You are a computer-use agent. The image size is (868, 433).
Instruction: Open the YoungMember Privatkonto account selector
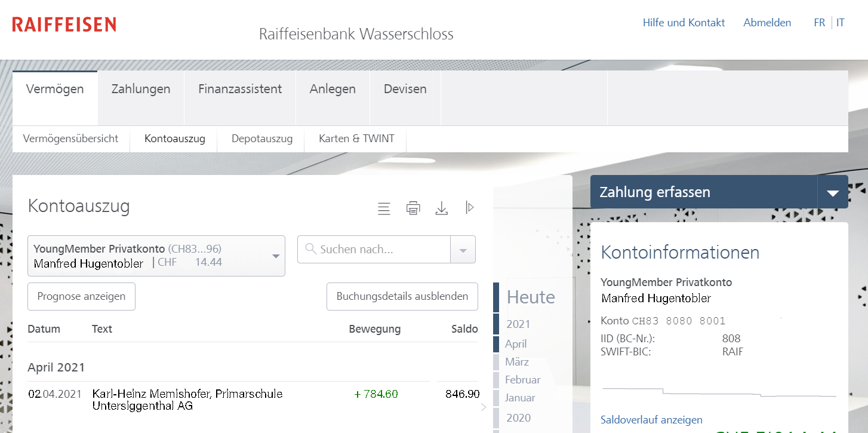point(156,256)
